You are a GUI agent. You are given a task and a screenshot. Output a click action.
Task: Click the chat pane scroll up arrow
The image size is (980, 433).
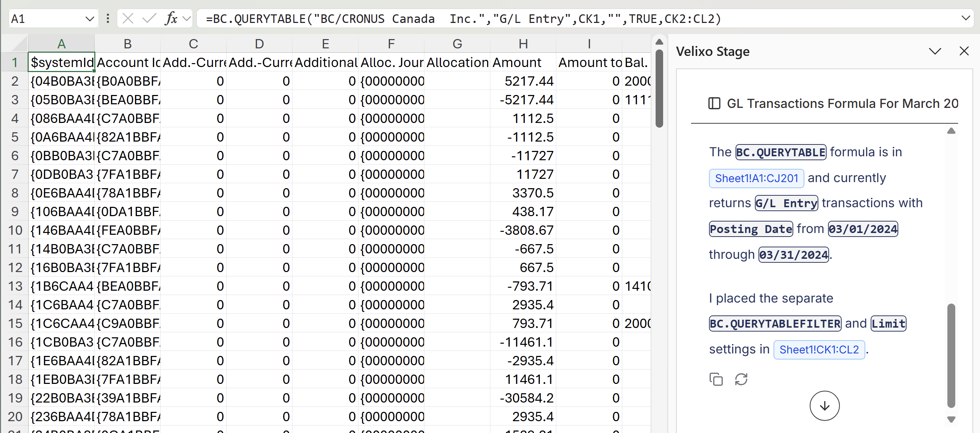(951, 131)
